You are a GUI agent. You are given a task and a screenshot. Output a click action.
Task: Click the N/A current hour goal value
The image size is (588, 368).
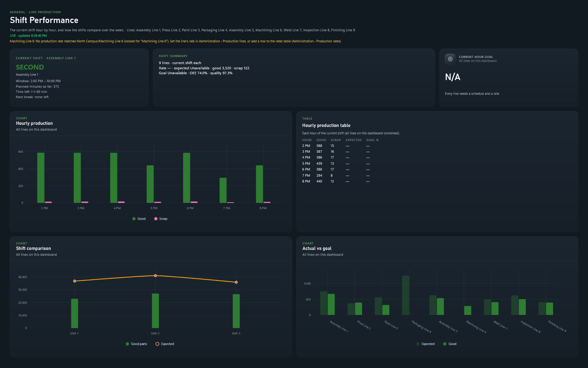point(453,77)
